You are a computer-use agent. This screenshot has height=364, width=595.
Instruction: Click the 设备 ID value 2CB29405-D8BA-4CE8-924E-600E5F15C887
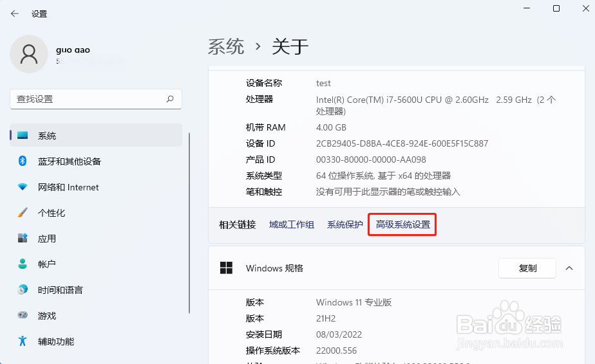click(x=402, y=143)
